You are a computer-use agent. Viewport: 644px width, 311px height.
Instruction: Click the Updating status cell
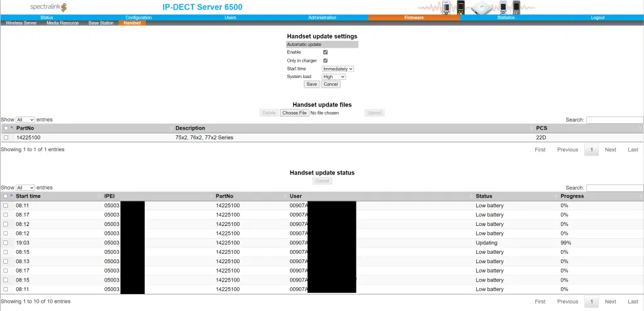[x=486, y=243]
